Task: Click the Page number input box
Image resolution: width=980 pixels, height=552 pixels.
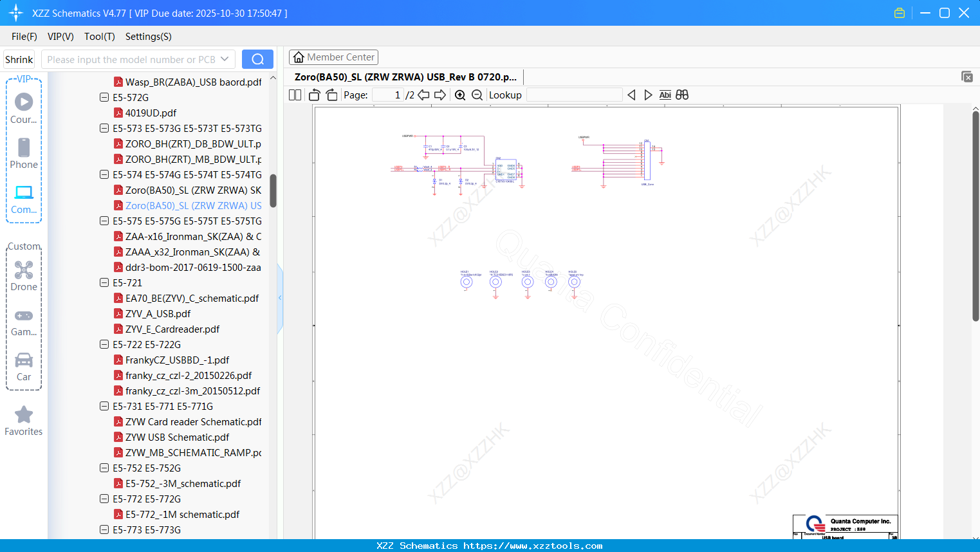Action: tap(388, 95)
